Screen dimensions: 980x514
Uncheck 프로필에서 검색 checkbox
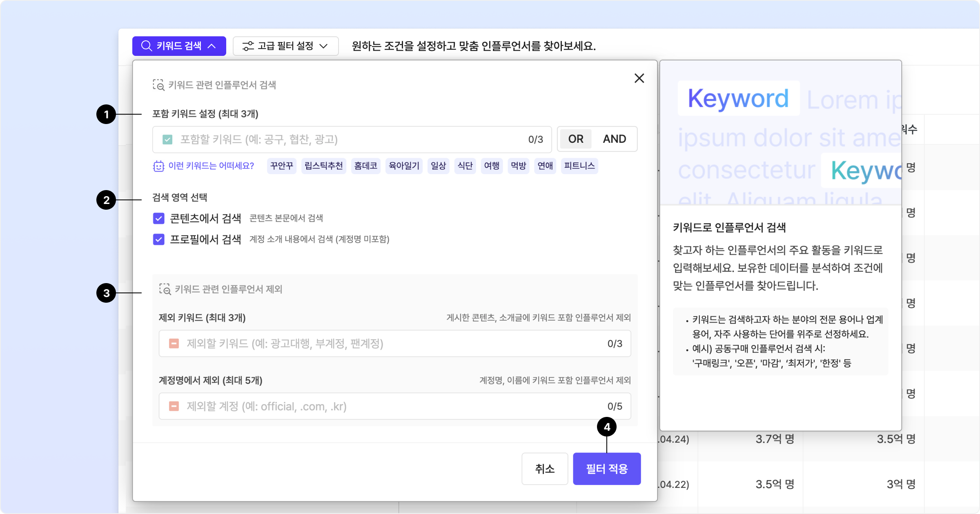pyautogui.click(x=159, y=239)
